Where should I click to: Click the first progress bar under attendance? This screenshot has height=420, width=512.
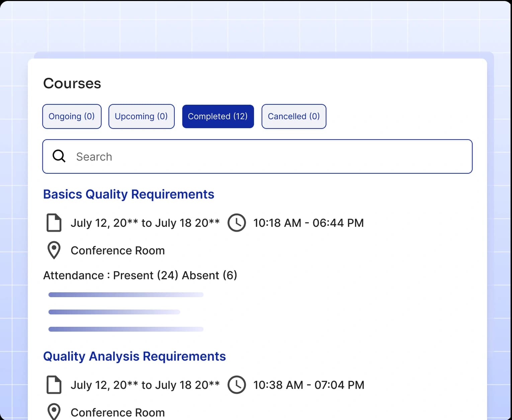(x=126, y=295)
